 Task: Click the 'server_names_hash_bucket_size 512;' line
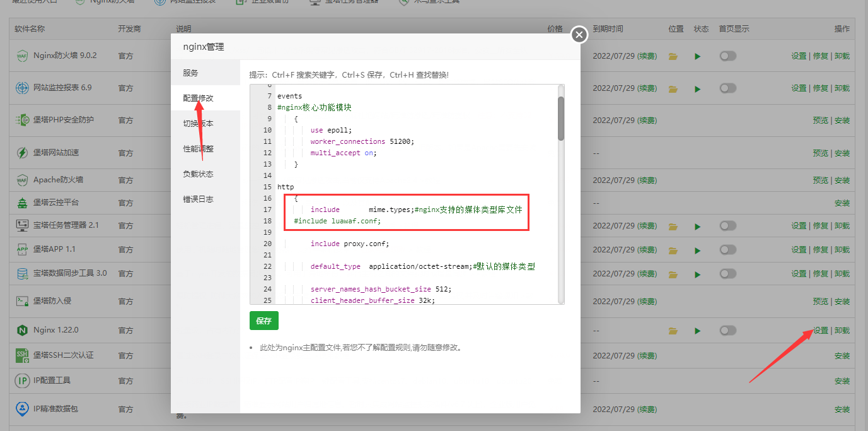(381, 289)
